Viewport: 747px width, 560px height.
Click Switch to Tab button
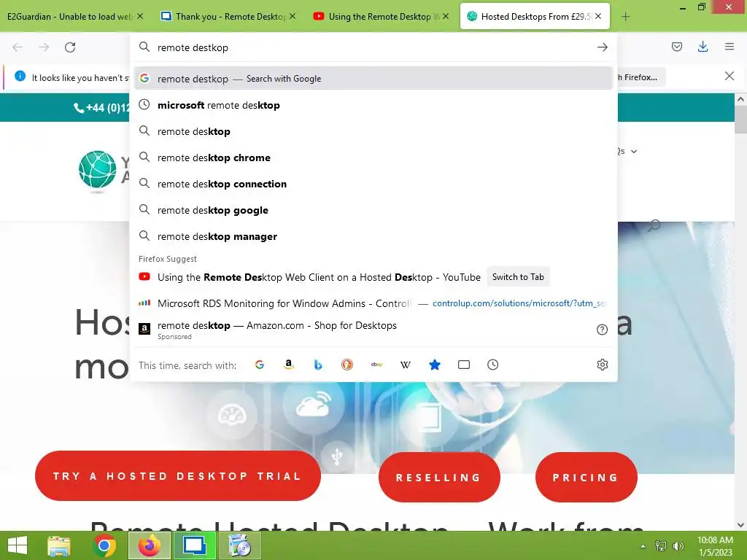point(518,276)
